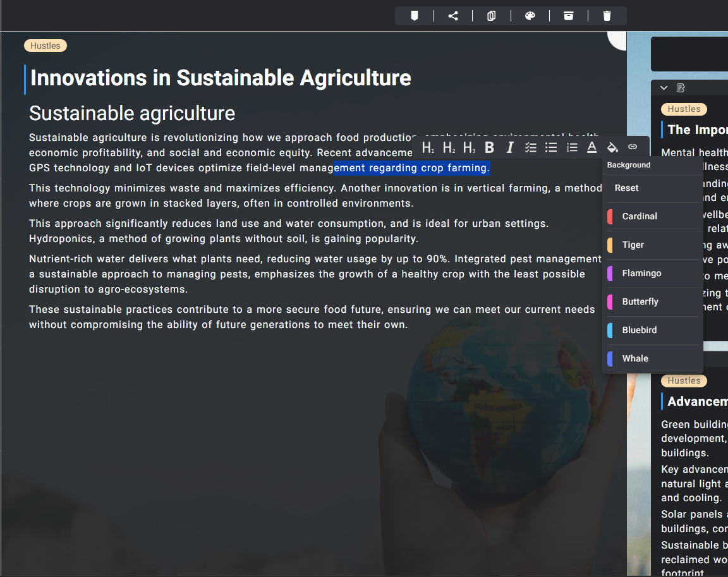Toggle italic formatting

coord(510,148)
